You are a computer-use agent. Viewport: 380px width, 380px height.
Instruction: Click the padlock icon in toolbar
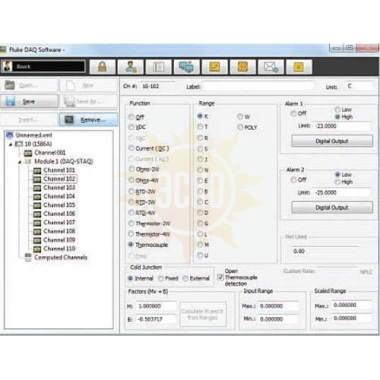(x=102, y=67)
